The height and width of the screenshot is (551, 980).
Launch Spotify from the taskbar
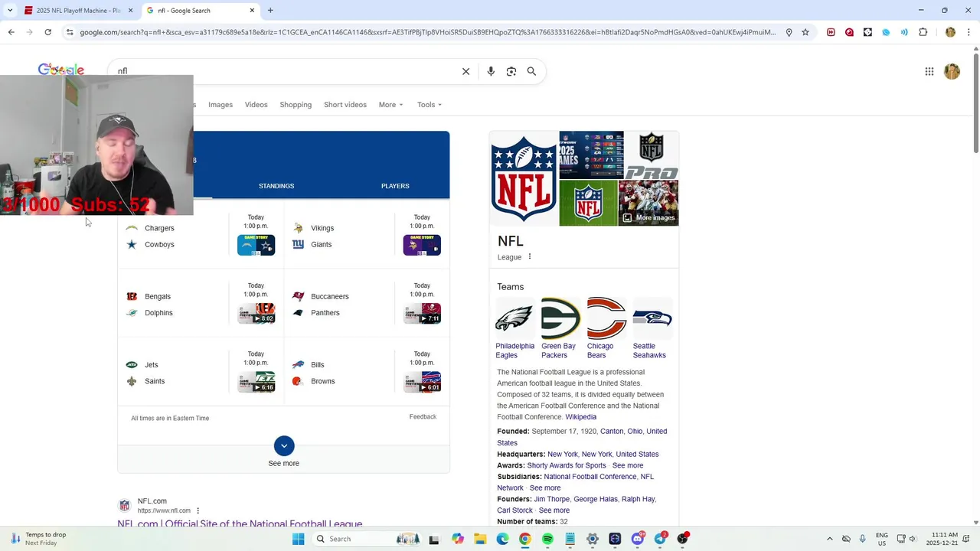coord(547,539)
